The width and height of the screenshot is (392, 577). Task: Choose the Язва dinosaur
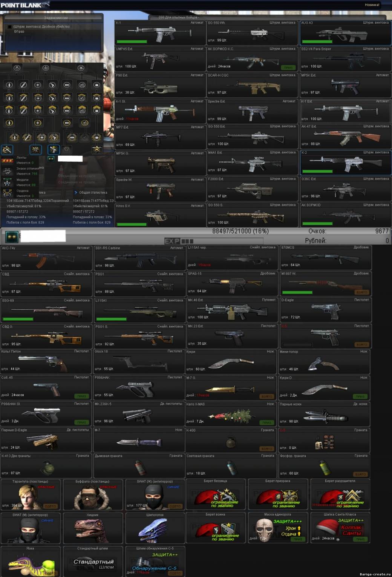31,562
